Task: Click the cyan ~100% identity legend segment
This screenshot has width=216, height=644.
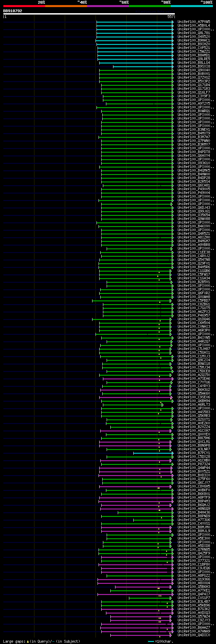Action: 191,6
